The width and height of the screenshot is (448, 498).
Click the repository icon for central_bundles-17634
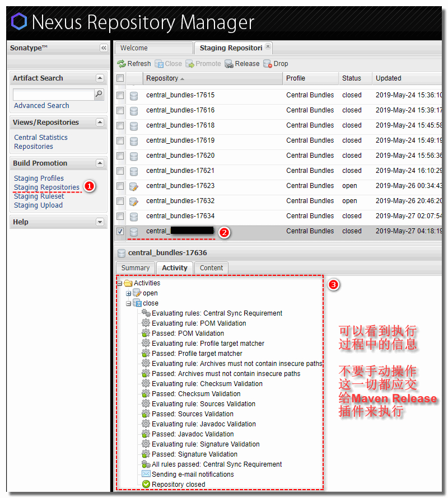[134, 217]
